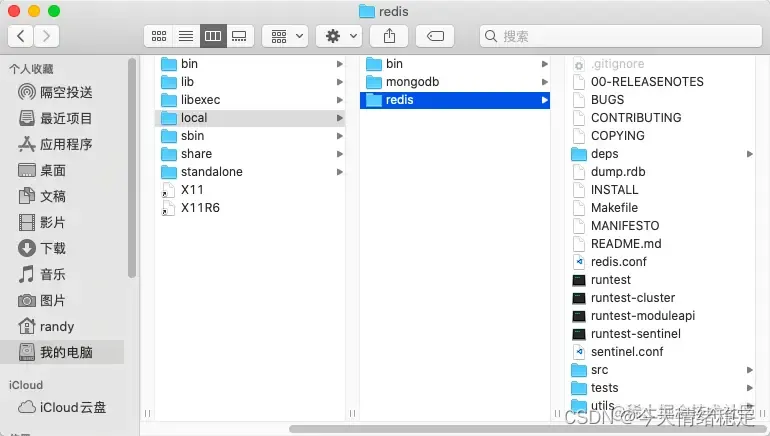Image resolution: width=770 pixels, height=436 pixels.
Task: Expand the share folder arrow
Action: pos(339,154)
